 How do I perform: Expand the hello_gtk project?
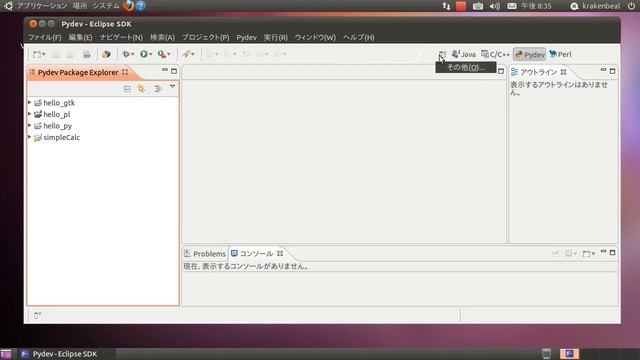pyautogui.click(x=29, y=102)
